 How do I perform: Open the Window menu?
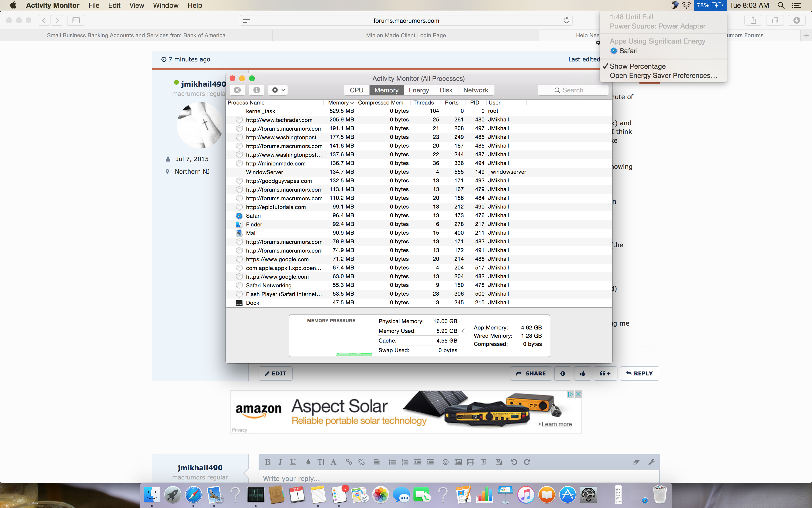tap(166, 5)
